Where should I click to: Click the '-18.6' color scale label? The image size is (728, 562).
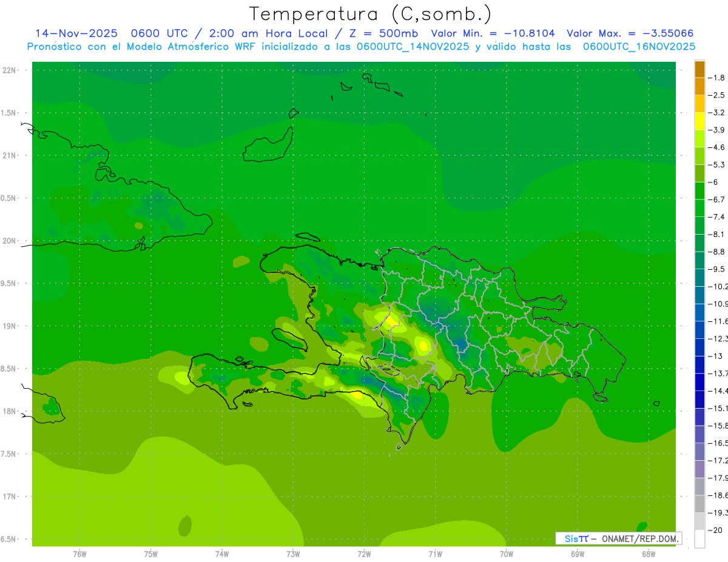[x=719, y=495]
